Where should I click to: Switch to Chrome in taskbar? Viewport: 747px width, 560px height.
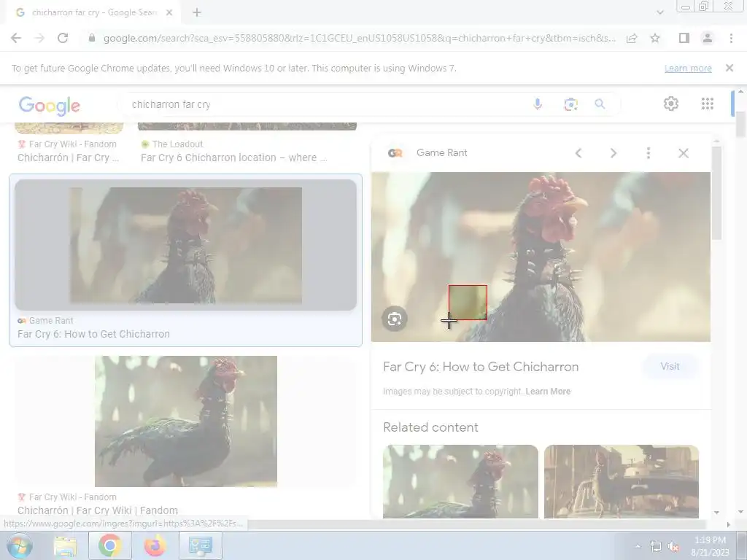(110, 545)
